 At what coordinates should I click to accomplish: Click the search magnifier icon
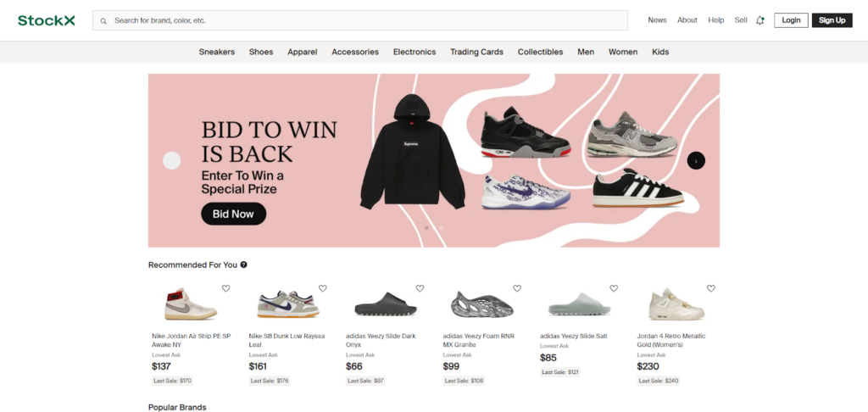click(x=103, y=21)
